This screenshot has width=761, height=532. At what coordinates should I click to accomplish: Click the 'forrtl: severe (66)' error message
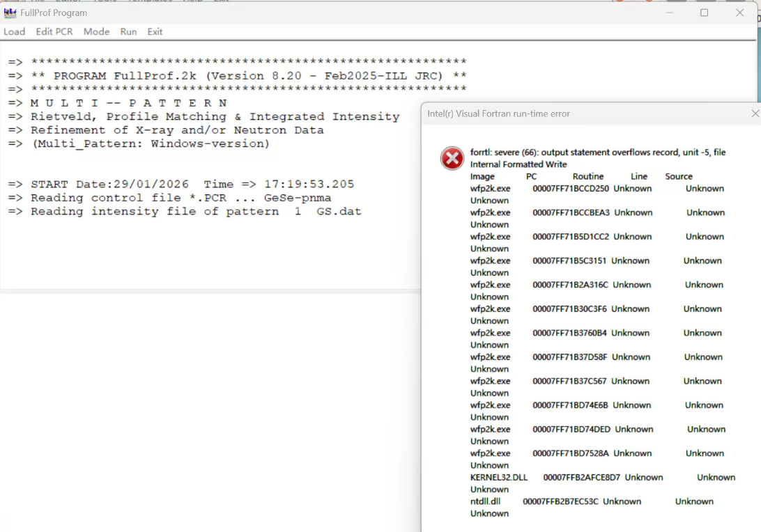coord(598,152)
